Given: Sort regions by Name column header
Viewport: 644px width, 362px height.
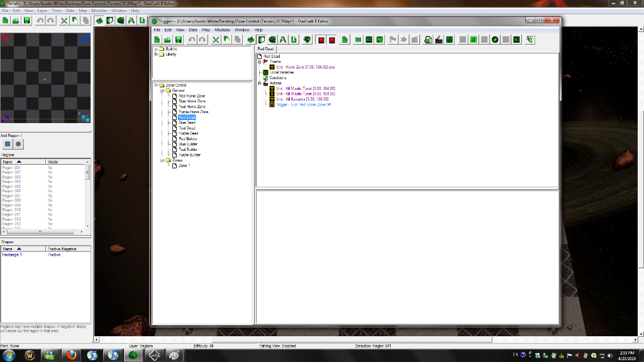Looking at the screenshot, I should 23,162.
